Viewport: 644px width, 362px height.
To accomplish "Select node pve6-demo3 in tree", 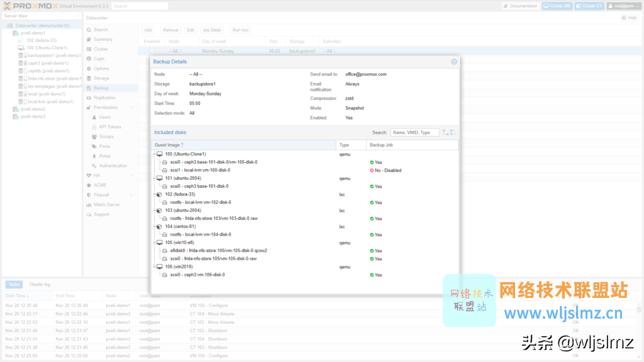I will pos(33,116).
